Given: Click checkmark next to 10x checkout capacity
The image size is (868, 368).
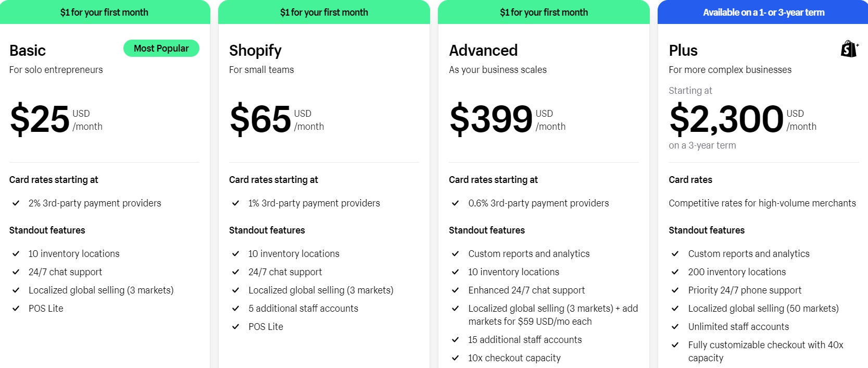Looking at the screenshot, I should click(456, 358).
